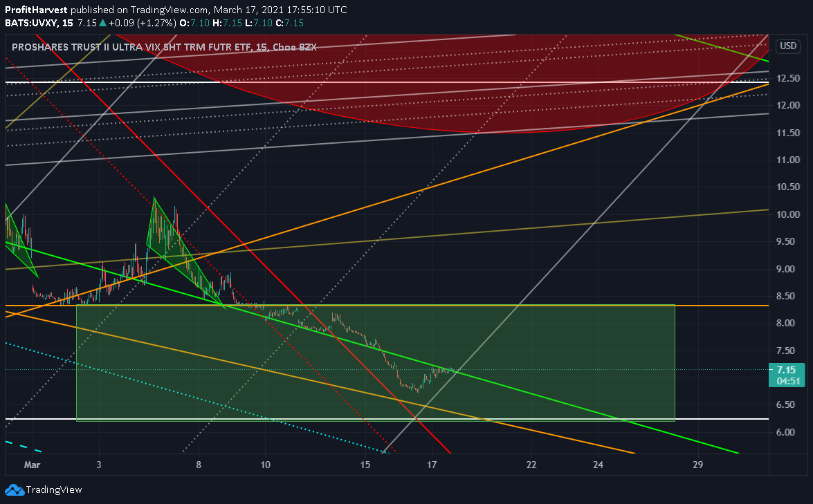This screenshot has height=504, width=813.
Task: Click the date label 3 on time axis
Action: pos(98,465)
